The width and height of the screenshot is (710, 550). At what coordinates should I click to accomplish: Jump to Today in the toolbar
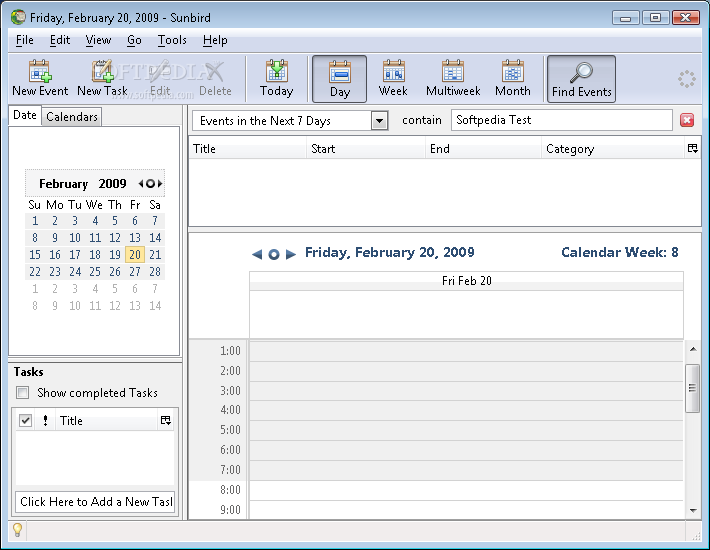276,79
